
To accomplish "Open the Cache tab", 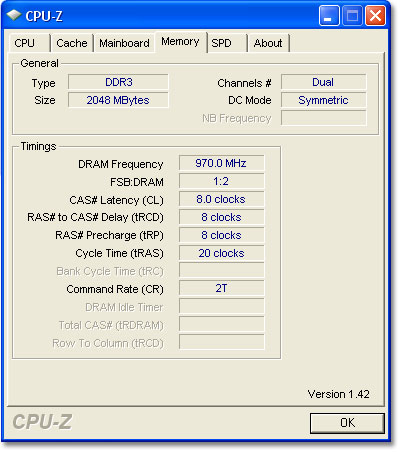I will point(72,43).
